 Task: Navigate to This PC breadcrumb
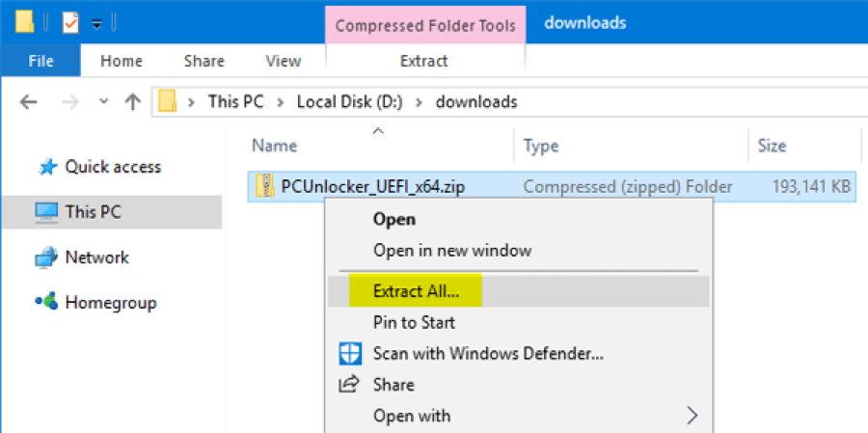[236, 102]
